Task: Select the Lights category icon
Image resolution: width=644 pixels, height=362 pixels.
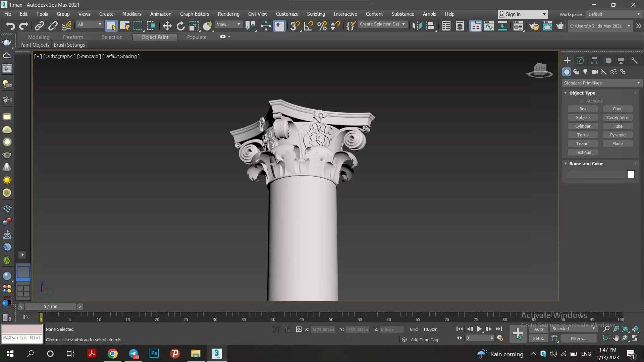Action: 585,72
